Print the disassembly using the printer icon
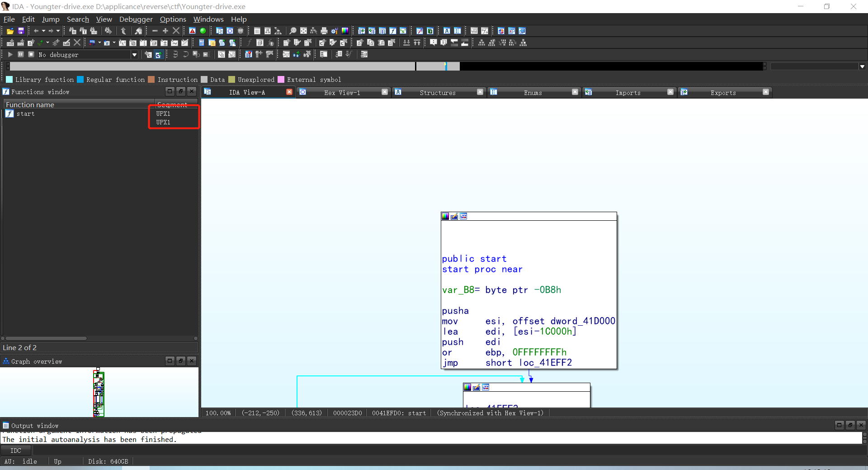Screen dimensions: 868x470 324,31
